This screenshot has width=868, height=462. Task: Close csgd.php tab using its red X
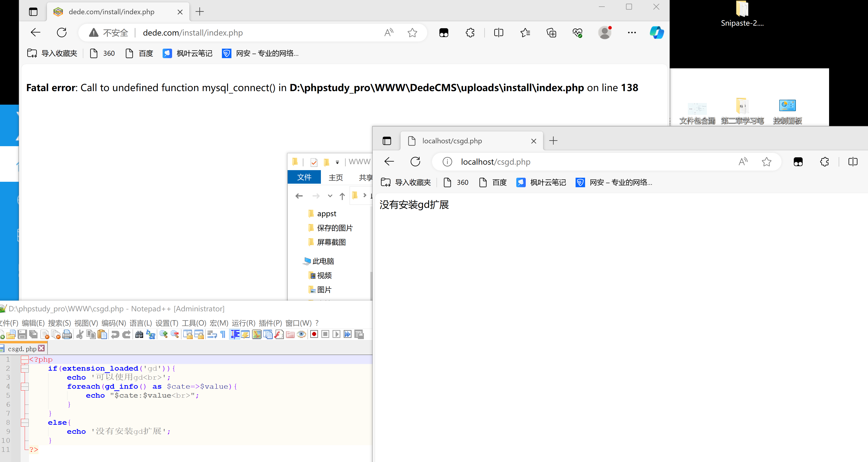[42, 348]
